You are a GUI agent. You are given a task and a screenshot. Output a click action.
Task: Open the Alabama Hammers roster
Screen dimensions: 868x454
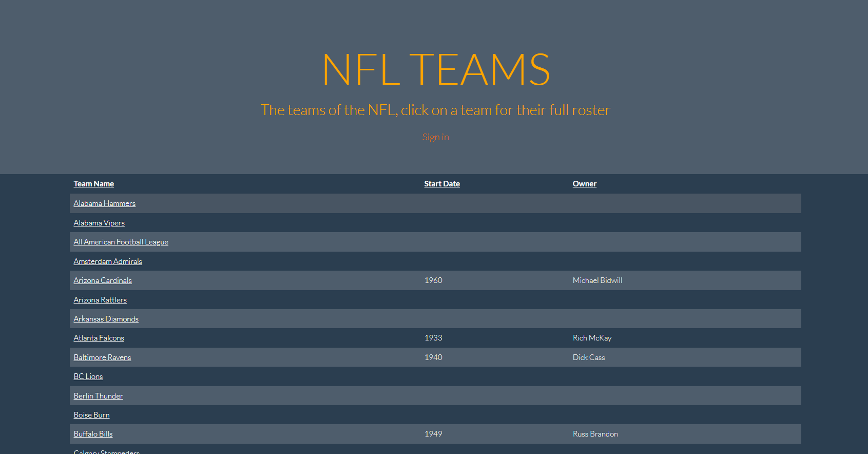click(104, 203)
